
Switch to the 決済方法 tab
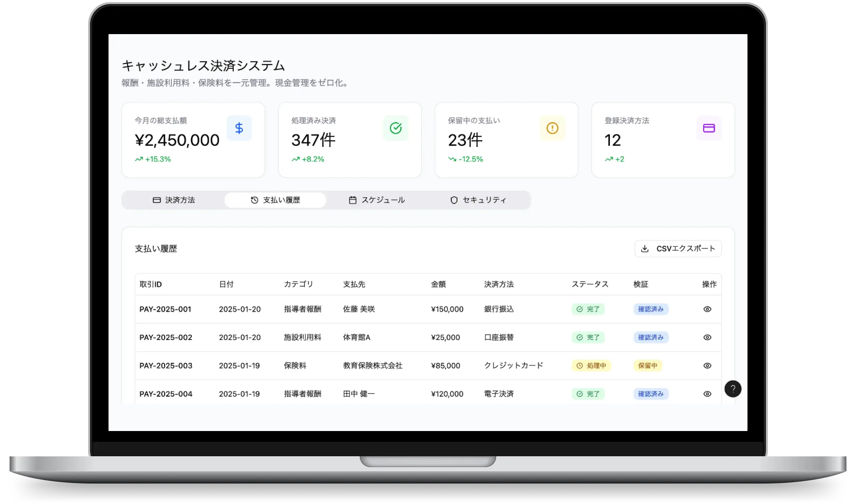tap(173, 200)
